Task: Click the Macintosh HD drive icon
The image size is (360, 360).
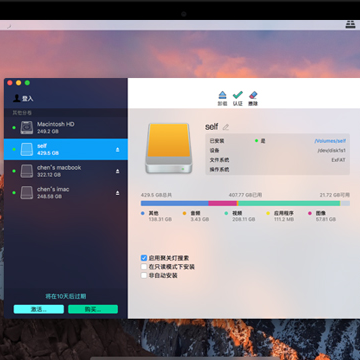Action: 27,128
